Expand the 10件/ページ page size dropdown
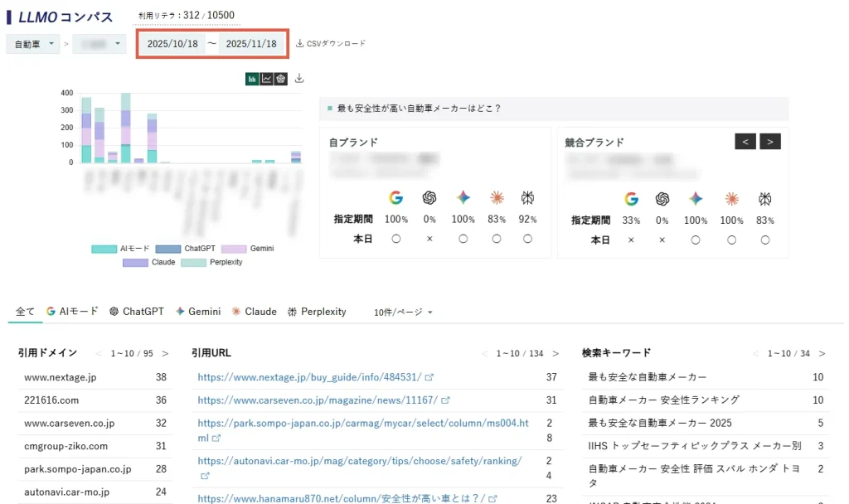 pyautogui.click(x=404, y=313)
